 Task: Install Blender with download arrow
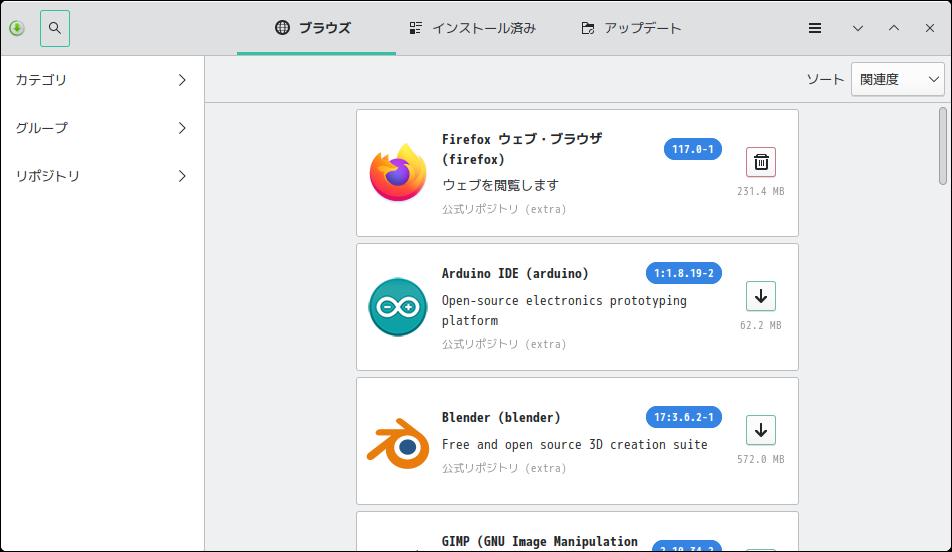761,431
